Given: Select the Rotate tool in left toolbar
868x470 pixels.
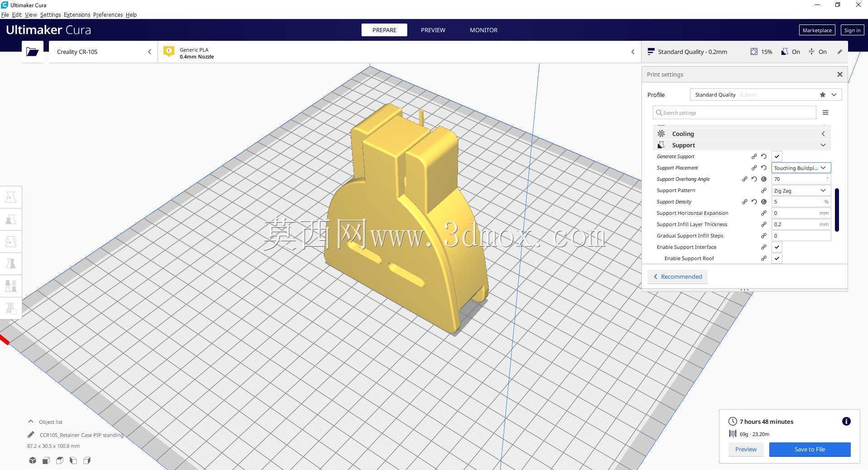Looking at the screenshot, I should 11,242.
